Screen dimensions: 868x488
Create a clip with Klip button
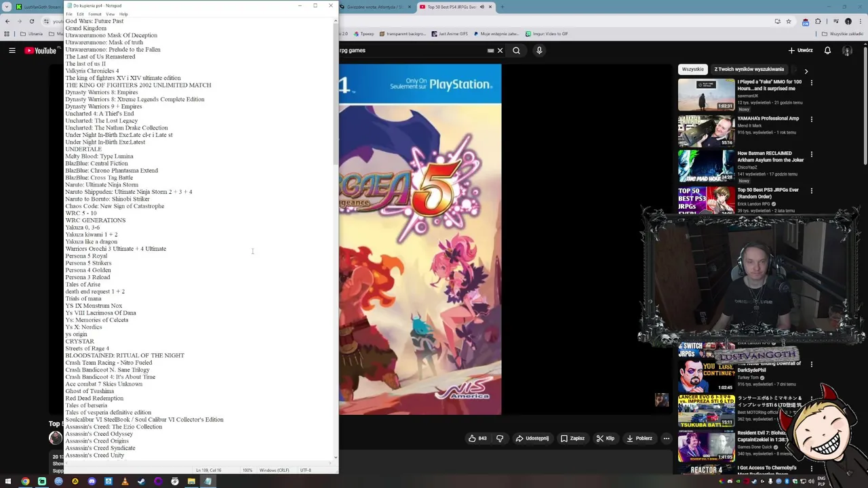click(605, 439)
